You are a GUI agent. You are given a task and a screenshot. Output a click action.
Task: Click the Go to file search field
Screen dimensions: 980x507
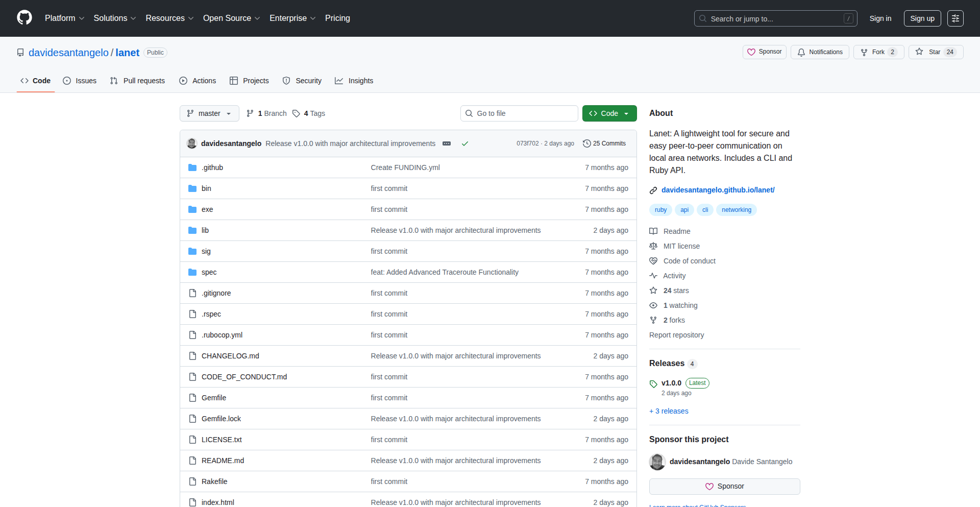click(x=519, y=113)
